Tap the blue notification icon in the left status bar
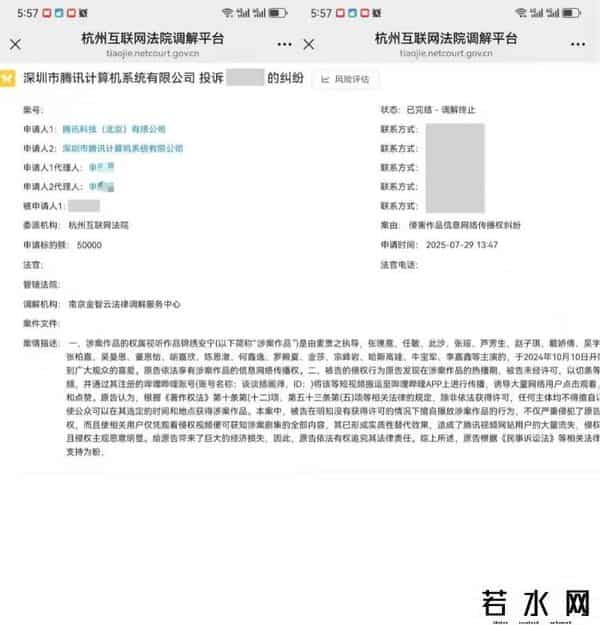600x625 pixels. click(59, 13)
